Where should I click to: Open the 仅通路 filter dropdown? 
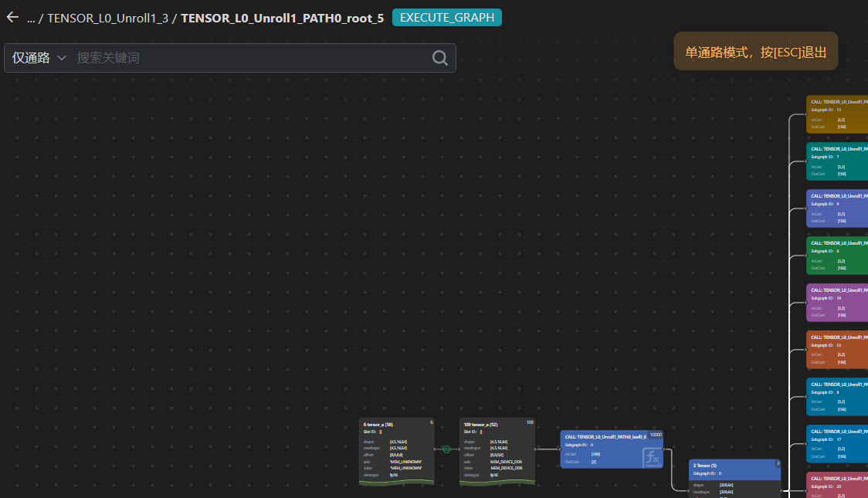(x=39, y=58)
